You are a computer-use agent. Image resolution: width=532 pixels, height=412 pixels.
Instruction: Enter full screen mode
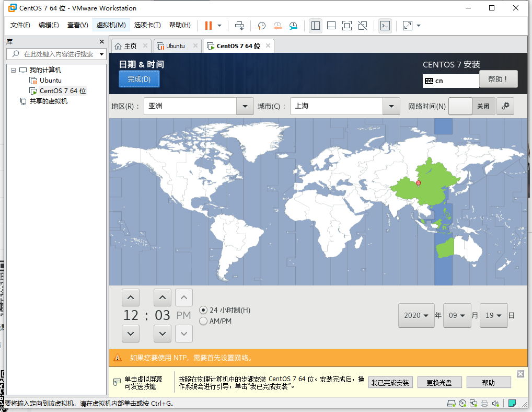pos(347,26)
